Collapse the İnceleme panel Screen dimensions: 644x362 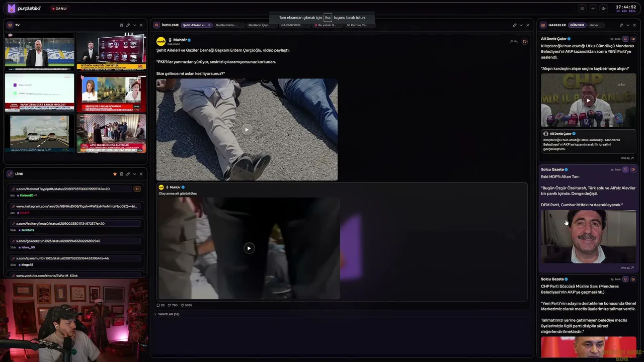[521, 25]
